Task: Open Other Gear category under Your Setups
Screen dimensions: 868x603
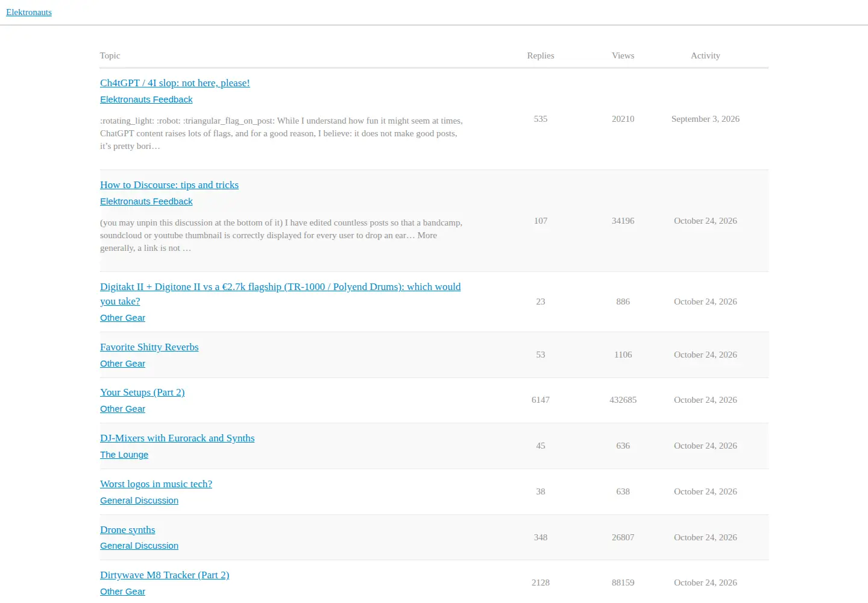Action: (x=123, y=409)
